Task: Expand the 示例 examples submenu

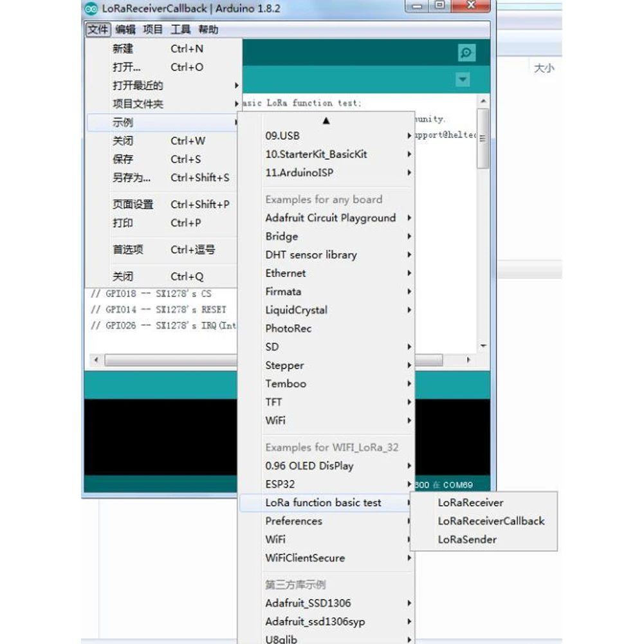Action: tap(163, 122)
